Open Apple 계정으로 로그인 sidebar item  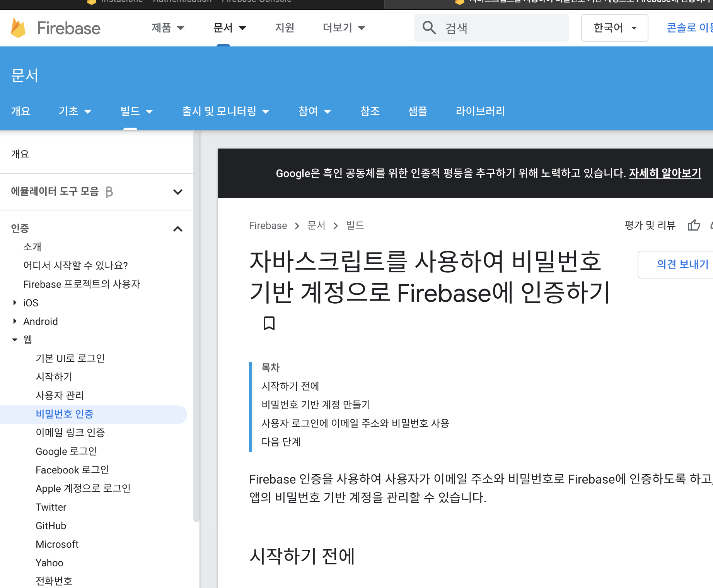point(83,488)
